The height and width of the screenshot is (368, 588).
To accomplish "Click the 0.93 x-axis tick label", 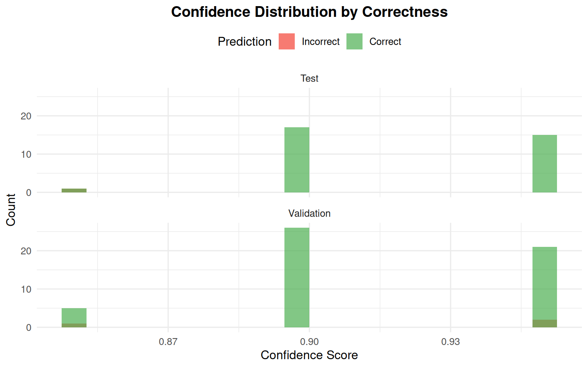I will 450,342.
